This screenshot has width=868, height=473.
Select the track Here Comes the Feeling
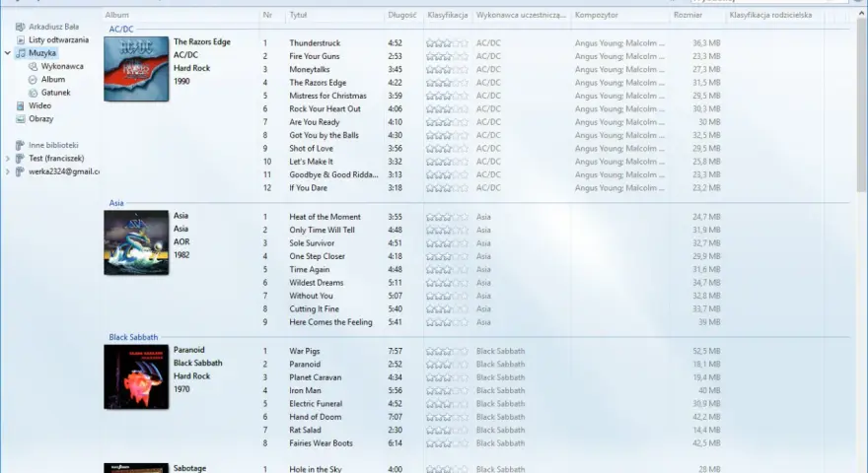pyautogui.click(x=331, y=322)
